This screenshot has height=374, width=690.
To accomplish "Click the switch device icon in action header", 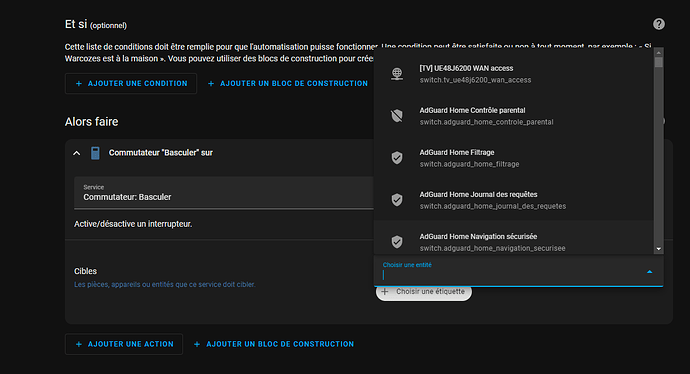I will 95,153.
